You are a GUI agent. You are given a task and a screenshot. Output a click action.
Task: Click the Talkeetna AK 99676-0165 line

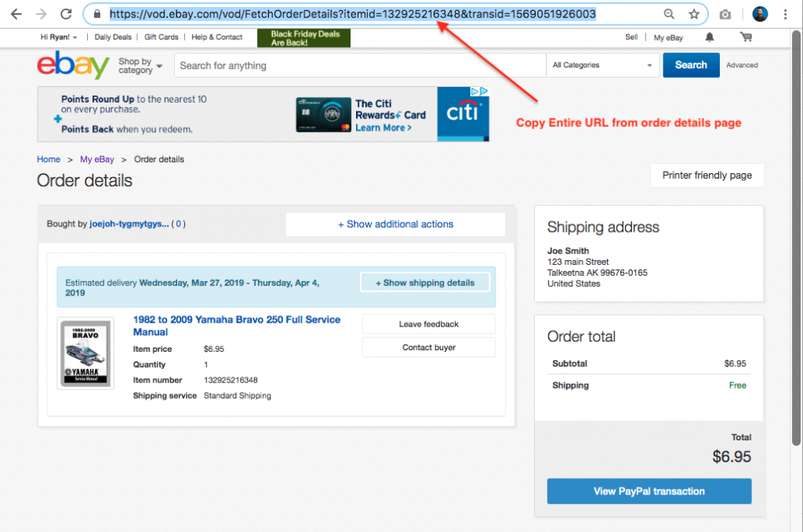(597, 273)
